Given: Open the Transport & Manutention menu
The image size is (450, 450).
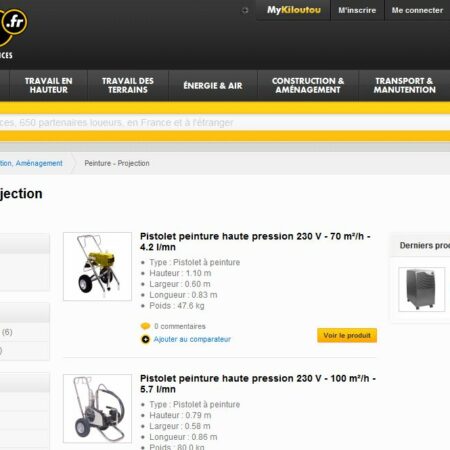Looking at the screenshot, I should 404,85.
